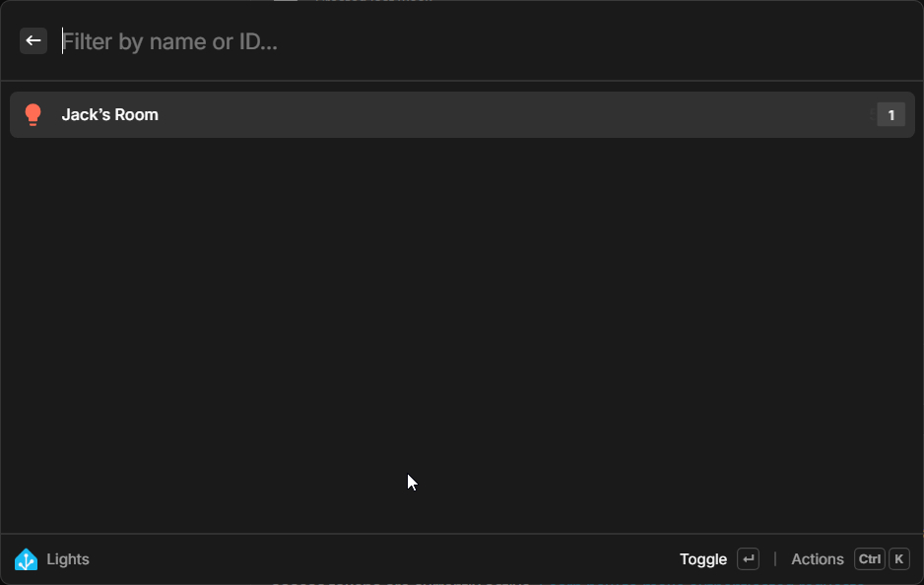This screenshot has width=924, height=585.
Task: Click the Ctrl key badge next to Actions
Action: coord(870,559)
